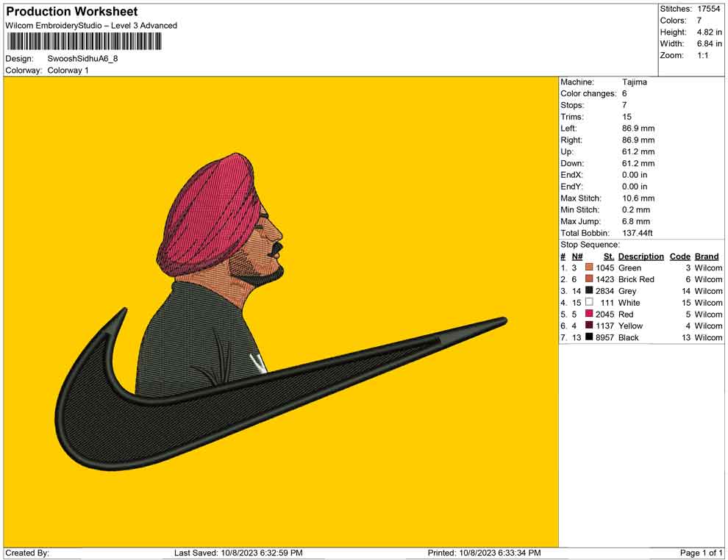
Task: Click the Page 1 of 1 indicator
Action: (701, 553)
